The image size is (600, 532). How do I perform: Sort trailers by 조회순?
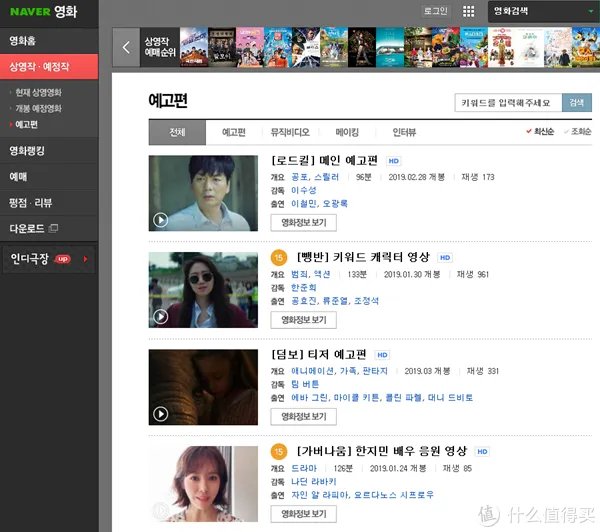(x=578, y=132)
